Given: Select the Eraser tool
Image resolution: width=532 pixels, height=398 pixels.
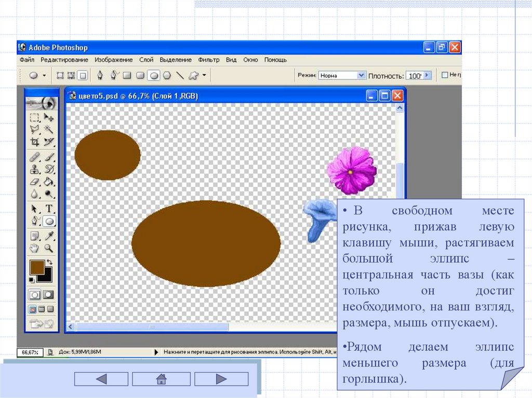Looking at the screenshot, I should pos(35,182).
